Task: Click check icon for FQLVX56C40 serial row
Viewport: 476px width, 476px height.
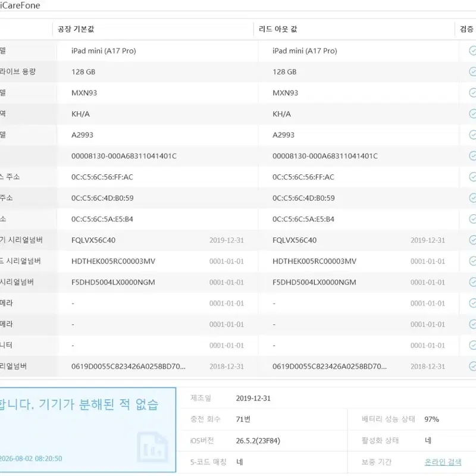Action: point(472,240)
